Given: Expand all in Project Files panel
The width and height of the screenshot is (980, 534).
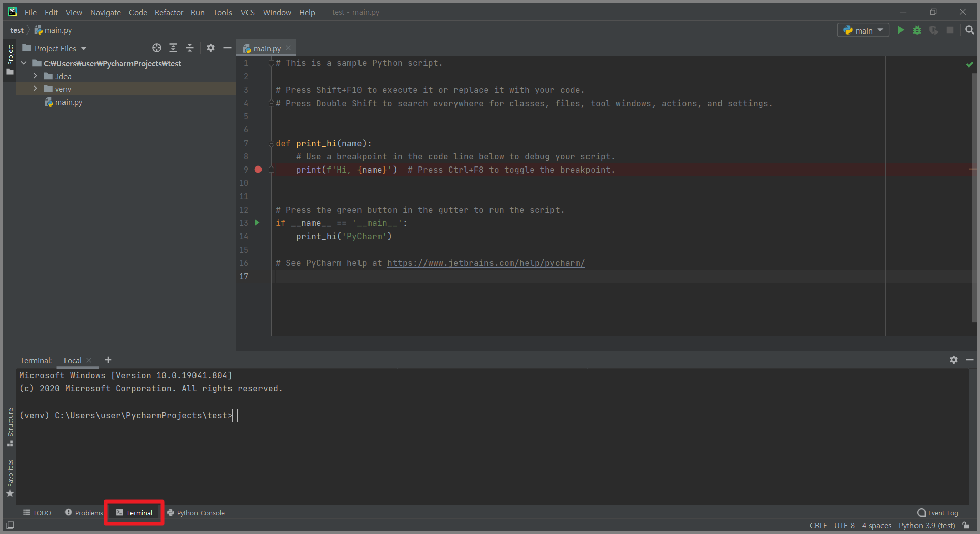Looking at the screenshot, I should (173, 48).
